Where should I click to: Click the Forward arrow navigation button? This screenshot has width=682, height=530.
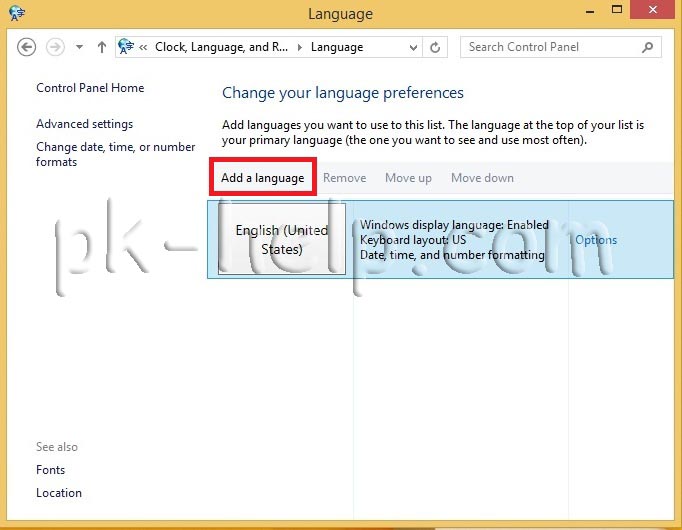(x=55, y=47)
